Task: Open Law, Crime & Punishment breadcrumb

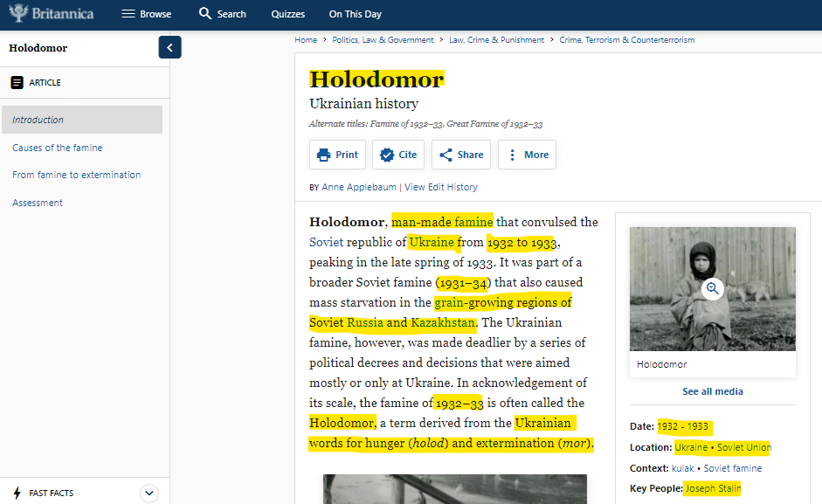Action: [x=496, y=40]
